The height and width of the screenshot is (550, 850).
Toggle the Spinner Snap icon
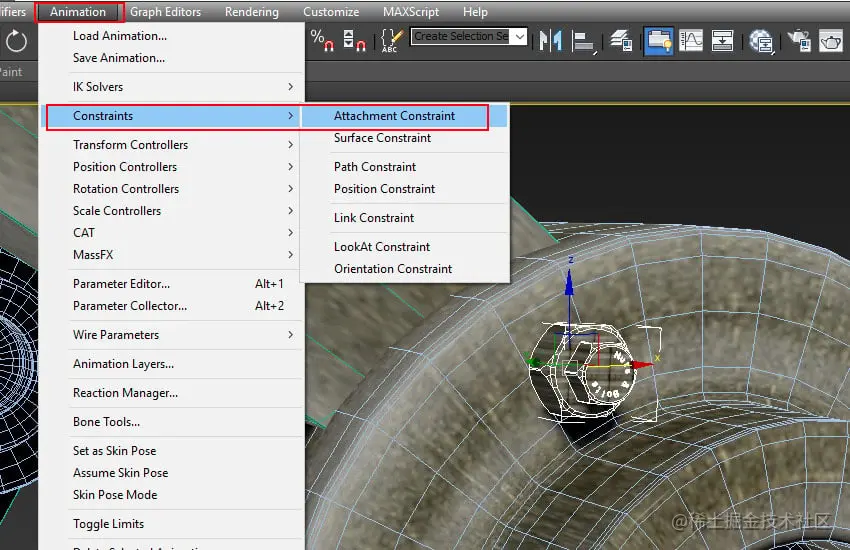pos(353,40)
